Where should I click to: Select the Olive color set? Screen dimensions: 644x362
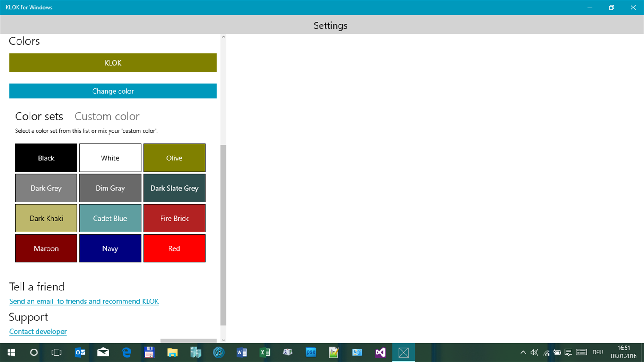(174, 158)
